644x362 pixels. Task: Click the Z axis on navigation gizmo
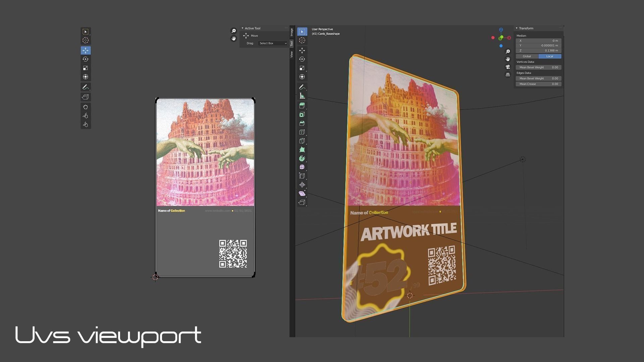point(501,30)
